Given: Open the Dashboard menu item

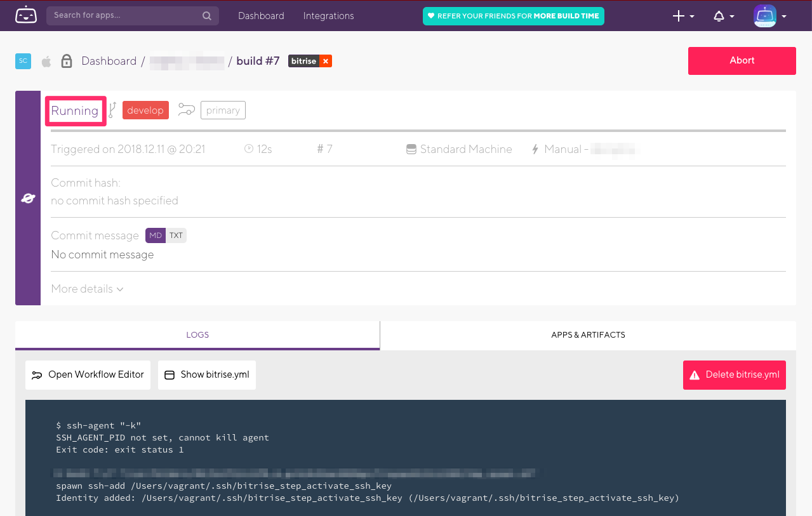Looking at the screenshot, I should tap(261, 16).
